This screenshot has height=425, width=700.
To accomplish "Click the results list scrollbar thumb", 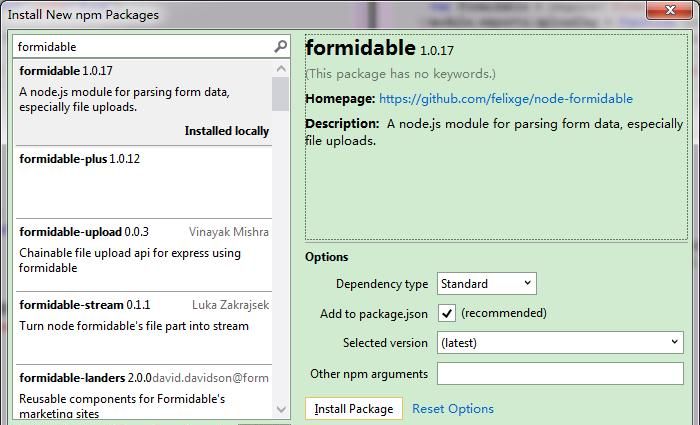I will (281, 94).
